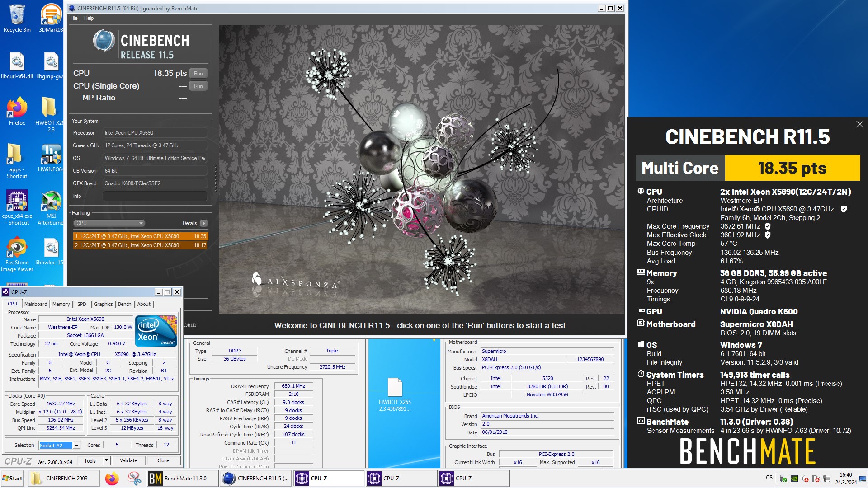Screen dimensions: 868x488
Task: Switch to the Memory tab in CPU-Z
Action: pos(61,304)
